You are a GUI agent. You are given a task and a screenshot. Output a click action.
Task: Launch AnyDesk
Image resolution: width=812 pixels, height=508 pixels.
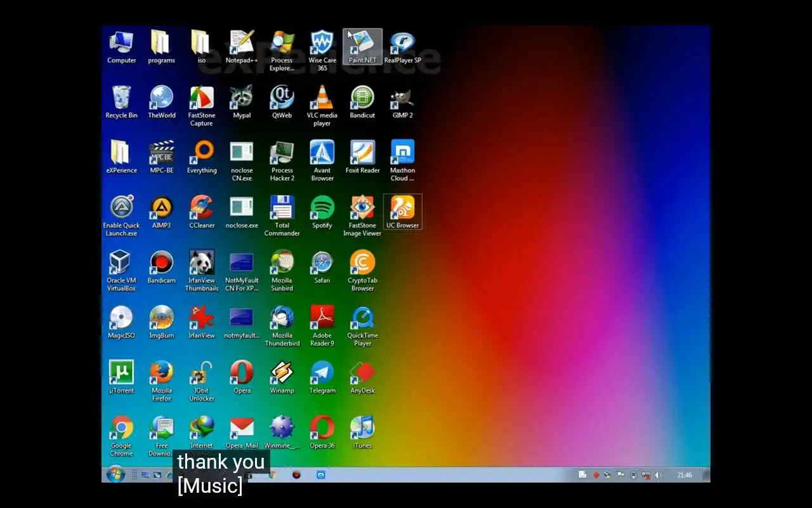pos(362,378)
